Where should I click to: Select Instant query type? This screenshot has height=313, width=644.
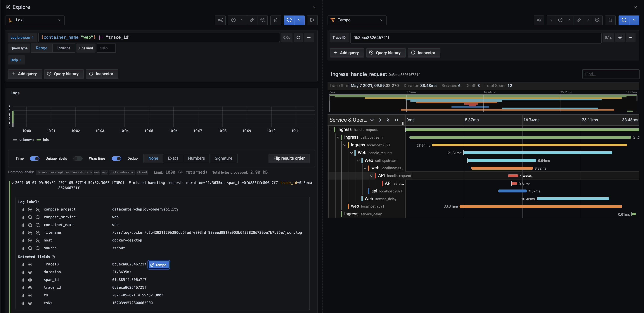63,48
